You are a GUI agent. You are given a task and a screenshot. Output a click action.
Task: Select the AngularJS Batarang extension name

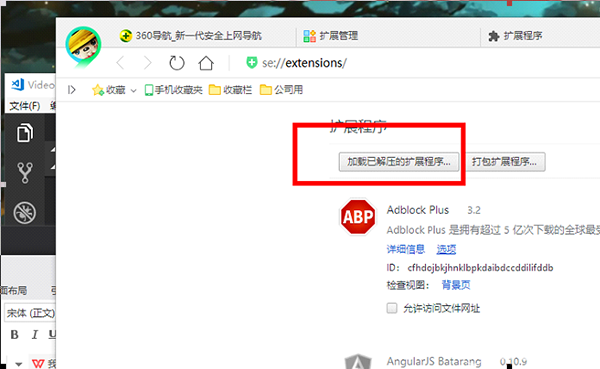coord(434,361)
